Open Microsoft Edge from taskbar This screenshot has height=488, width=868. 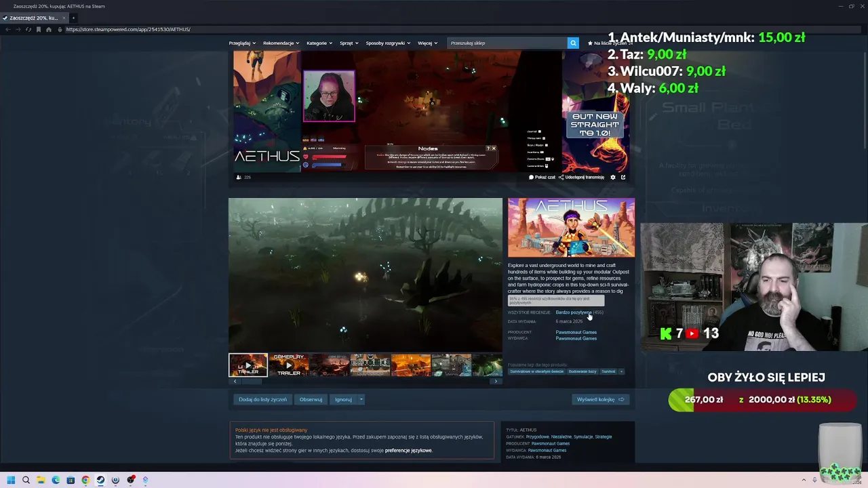pos(56,480)
